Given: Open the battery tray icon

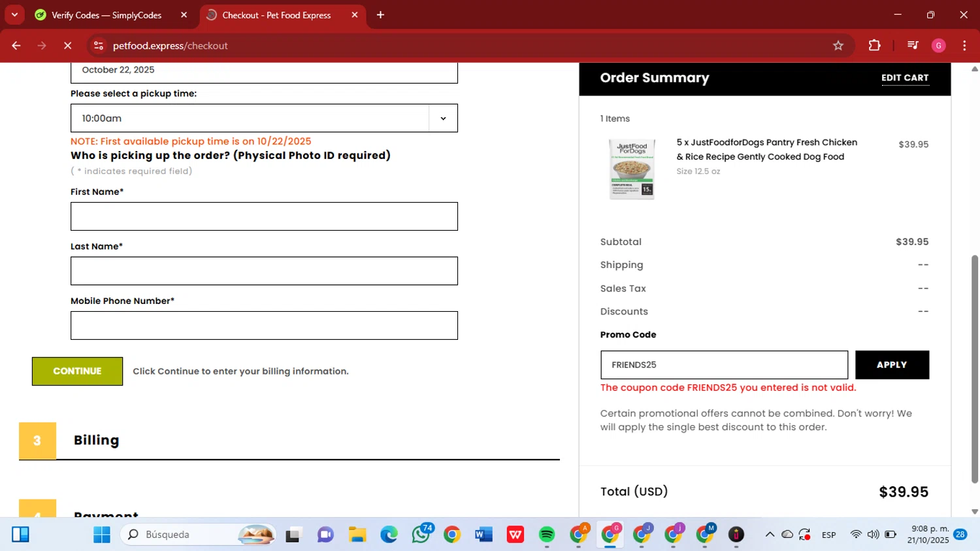Looking at the screenshot, I should (x=890, y=535).
